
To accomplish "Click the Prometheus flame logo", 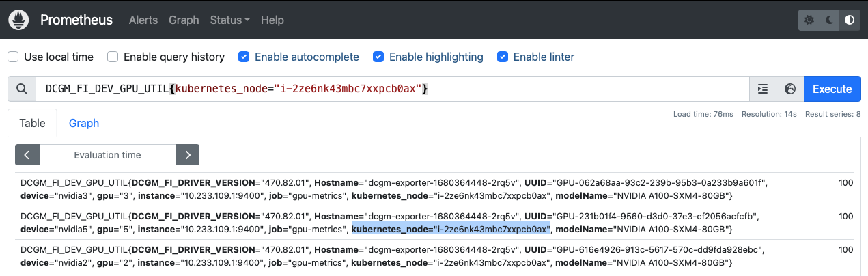I will (19, 20).
